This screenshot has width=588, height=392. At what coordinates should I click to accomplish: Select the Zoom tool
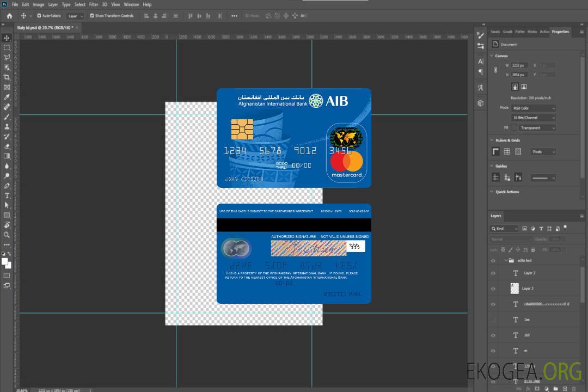tap(7, 235)
